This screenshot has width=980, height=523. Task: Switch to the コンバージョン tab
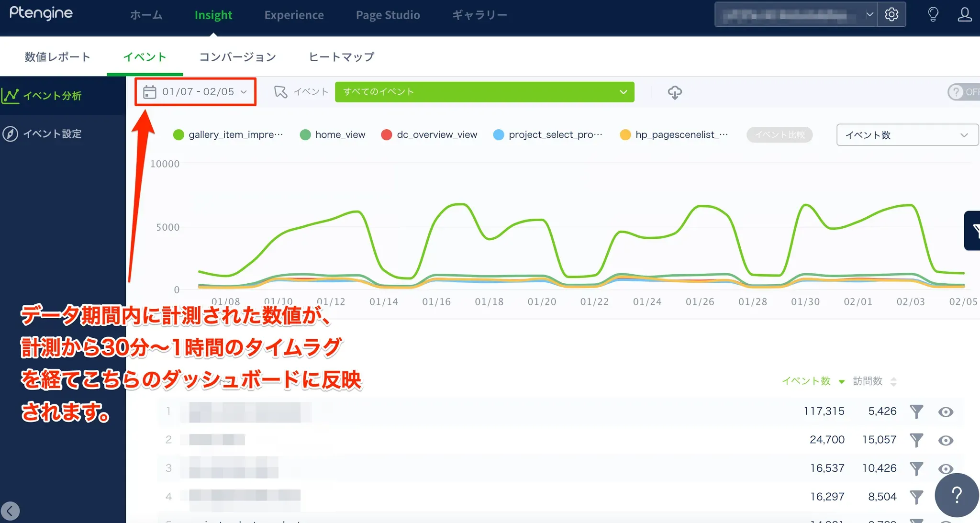pos(237,57)
